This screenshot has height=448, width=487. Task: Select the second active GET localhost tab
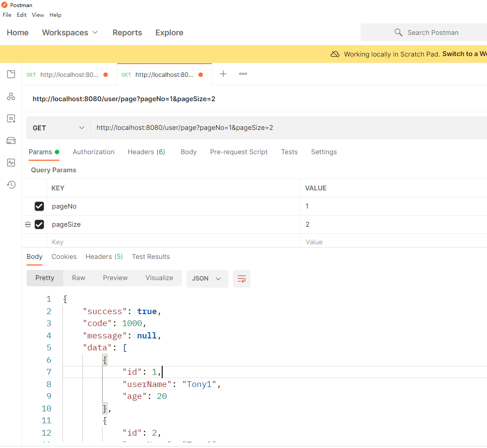[164, 75]
